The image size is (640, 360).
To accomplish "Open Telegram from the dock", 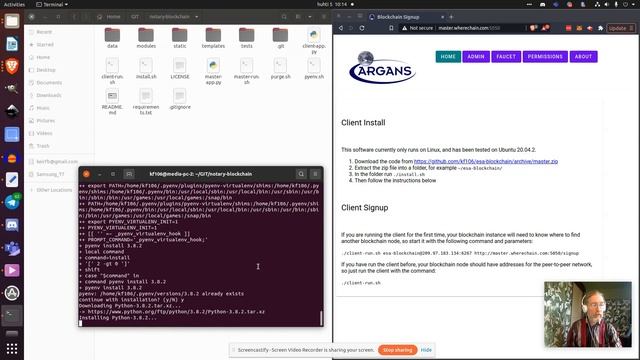I will (x=12, y=202).
